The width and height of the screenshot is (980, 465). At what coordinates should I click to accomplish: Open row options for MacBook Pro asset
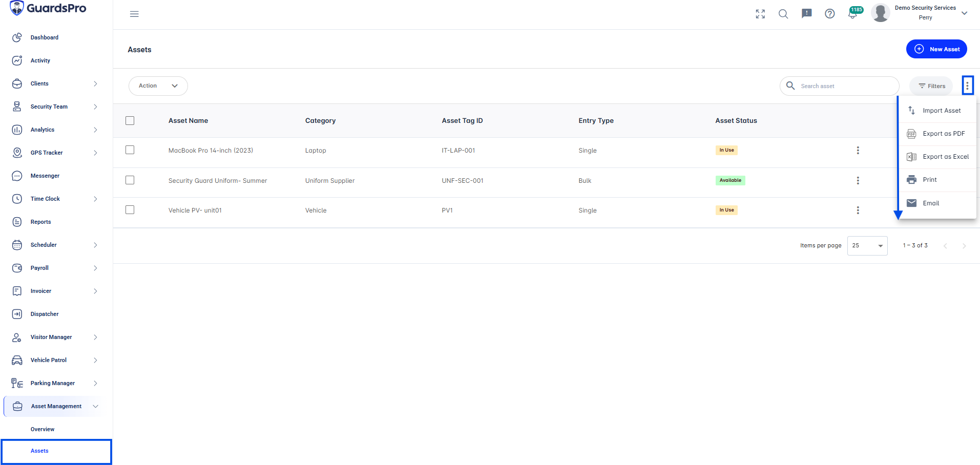point(858,151)
